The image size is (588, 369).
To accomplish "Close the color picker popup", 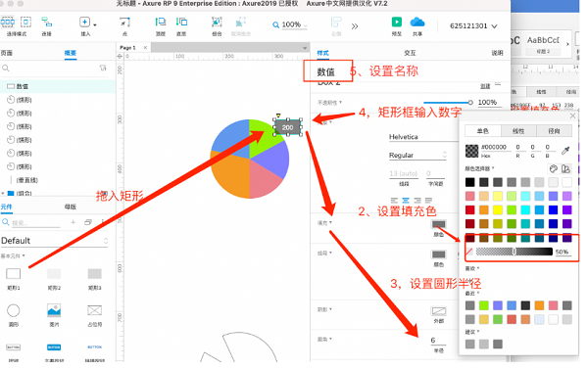I will pos(572,115).
